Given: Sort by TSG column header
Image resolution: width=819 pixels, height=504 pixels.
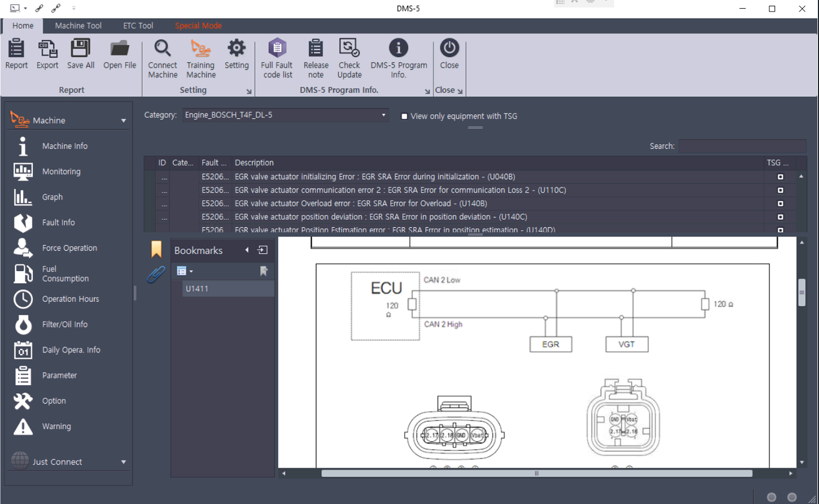Looking at the screenshot, I should pyautogui.click(x=779, y=163).
